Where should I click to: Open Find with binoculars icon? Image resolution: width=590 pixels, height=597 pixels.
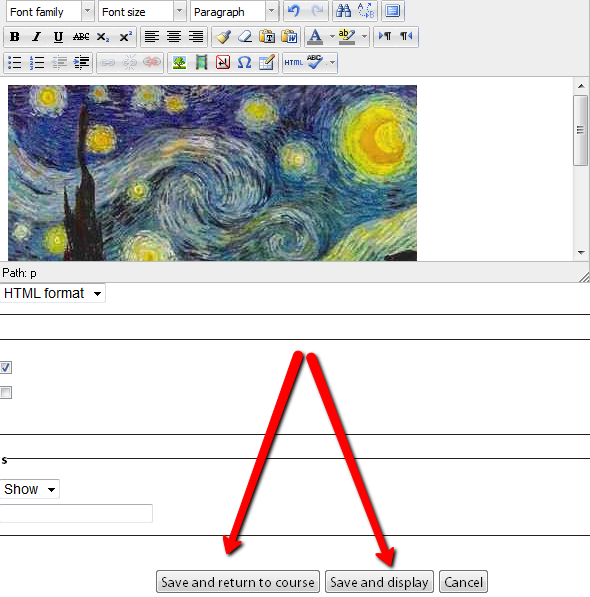click(343, 11)
